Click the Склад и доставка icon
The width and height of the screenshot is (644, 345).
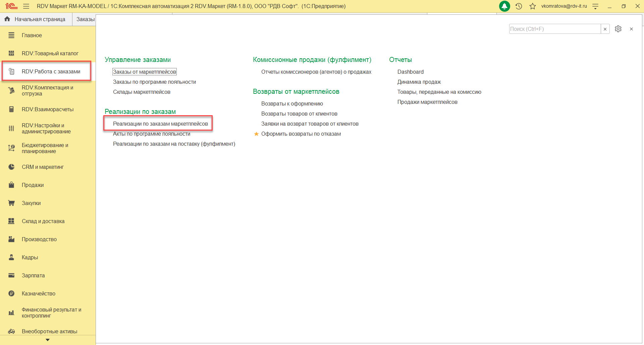click(11, 221)
